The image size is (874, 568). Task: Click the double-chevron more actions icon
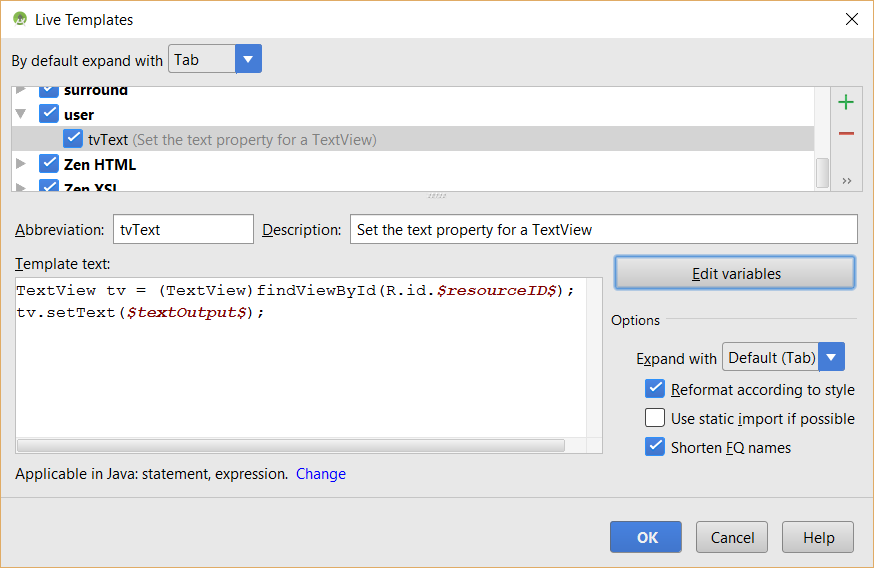(846, 181)
